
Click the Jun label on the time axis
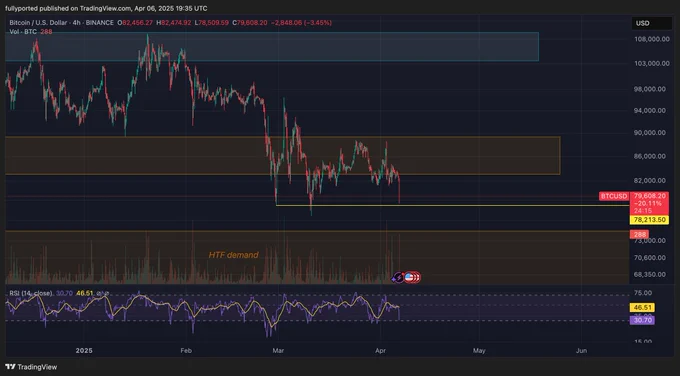(581, 350)
